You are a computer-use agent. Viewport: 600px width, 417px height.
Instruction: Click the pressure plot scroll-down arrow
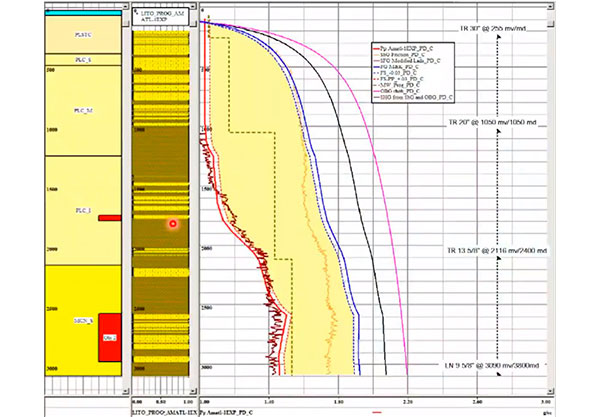tap(550, 391)
